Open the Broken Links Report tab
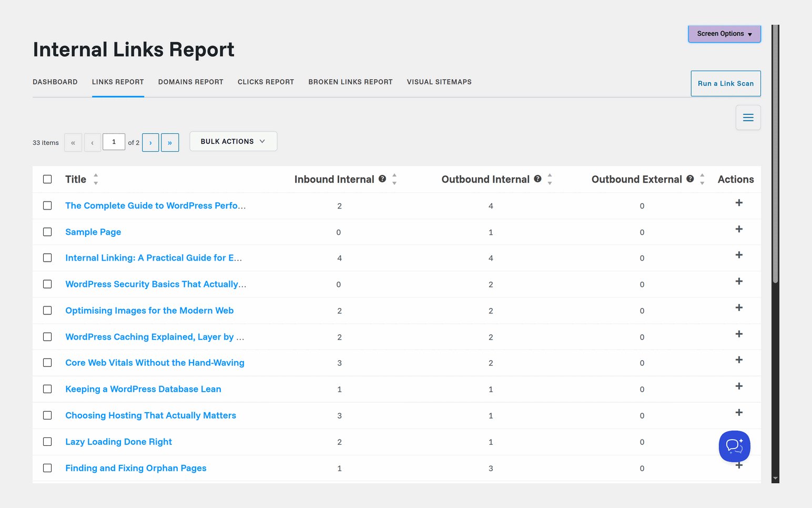 (350, 82)
